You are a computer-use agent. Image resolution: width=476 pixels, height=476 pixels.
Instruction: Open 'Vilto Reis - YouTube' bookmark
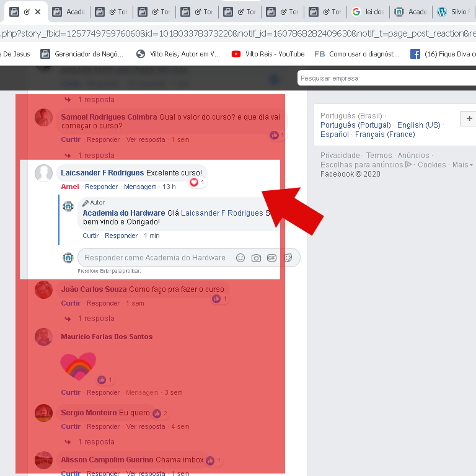tap(268, 54)
